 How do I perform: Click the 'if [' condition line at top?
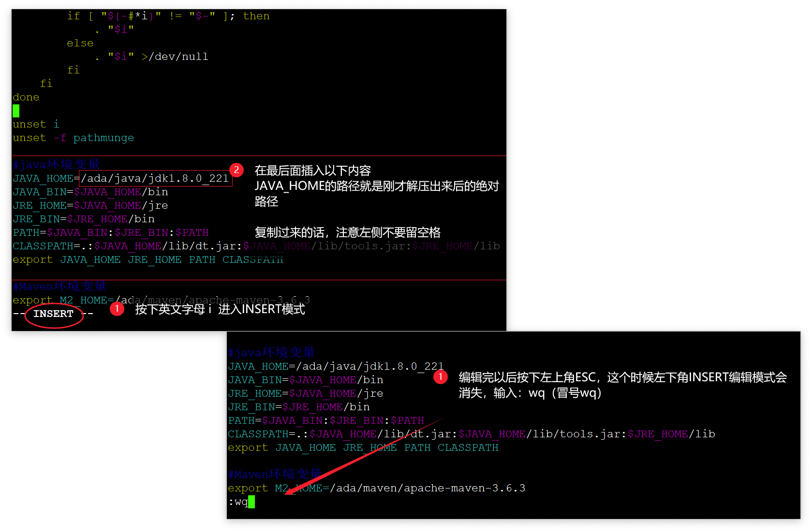[x=168, y=16]
